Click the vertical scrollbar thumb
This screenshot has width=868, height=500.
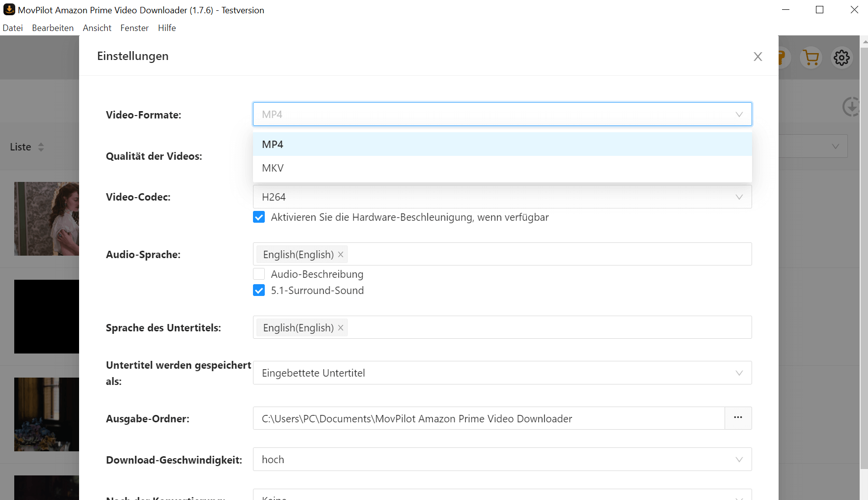coord(864,258)
